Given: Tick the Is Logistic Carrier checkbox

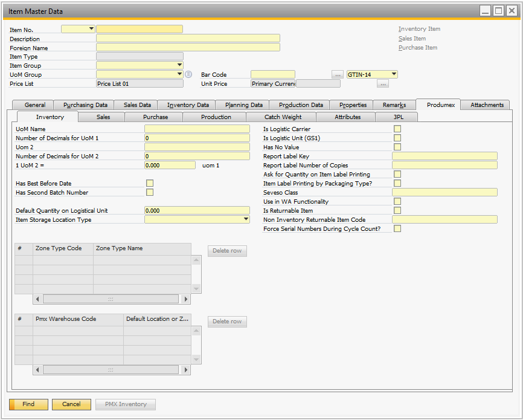Looking at the screenshot, I should (397, 129).
